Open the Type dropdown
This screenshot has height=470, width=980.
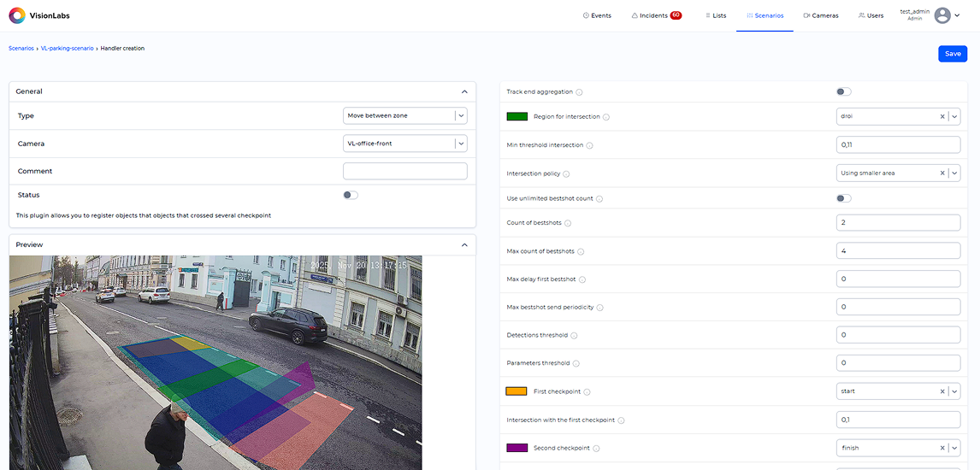(x=404, y=115)
